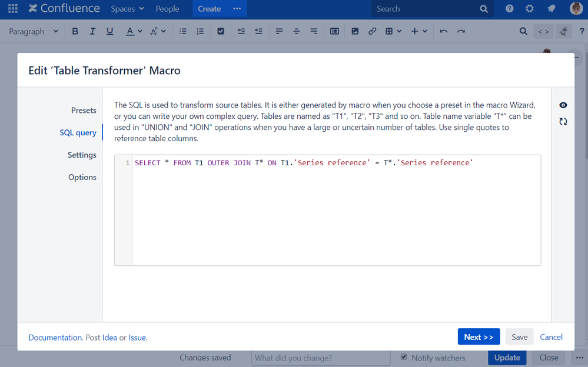Click the rocket icon in toolbar
The height and width of the screenshot is (367, 588).
(563, 32)
